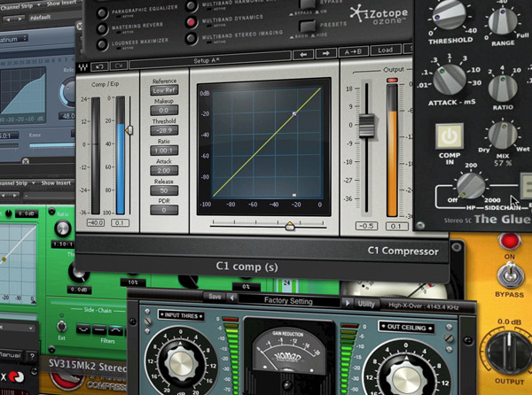Click the C1 threshold slider handle beside meter
532x395 pixels.
129,130
